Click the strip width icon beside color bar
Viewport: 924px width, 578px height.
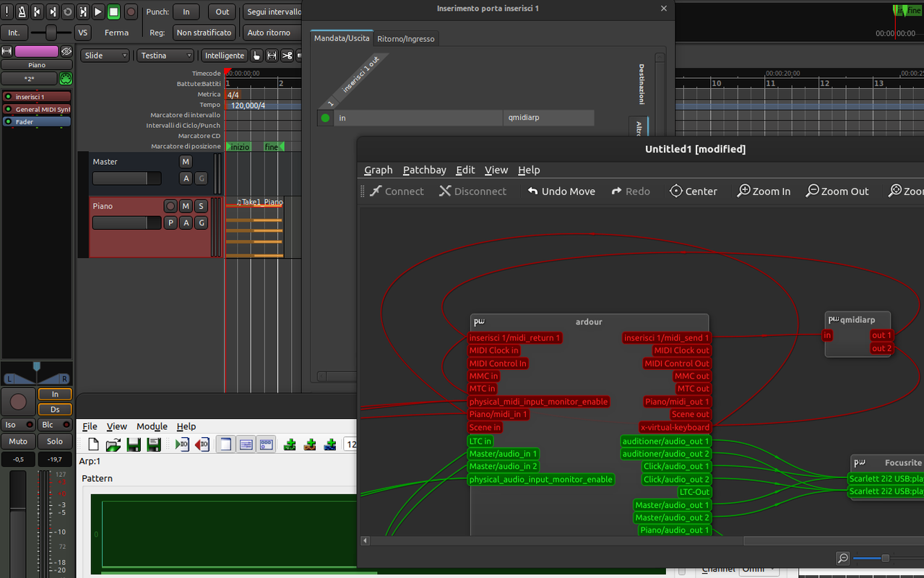(x=7, y=51)
